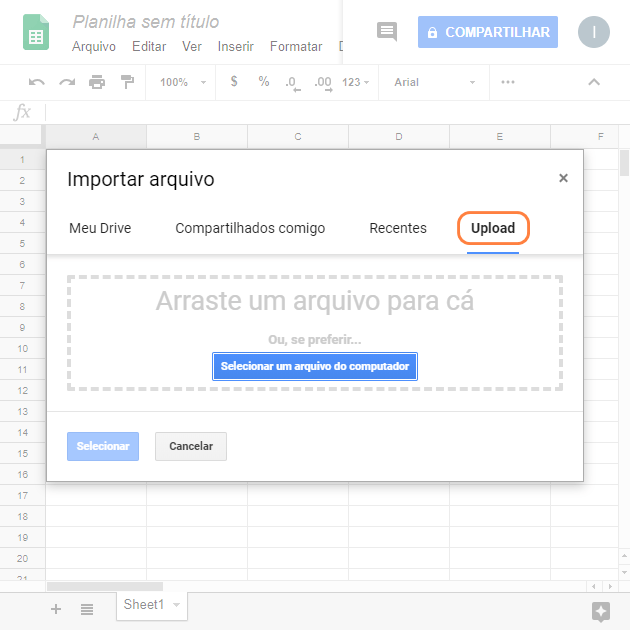Close the Importar arquivo dialog
630x630 pixels.
coord(563,178)
